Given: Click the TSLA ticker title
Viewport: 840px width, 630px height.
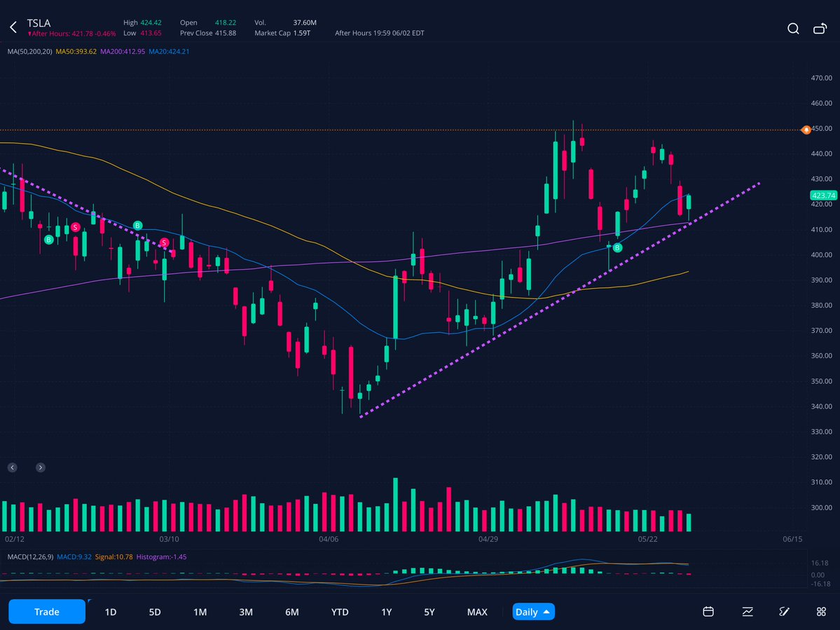Looking at the screenshot, I should 39,23.
